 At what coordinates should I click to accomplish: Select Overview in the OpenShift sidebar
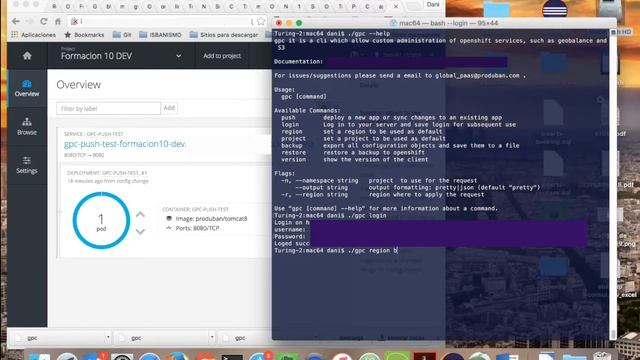pyautogui.click(x=27, y=88)
